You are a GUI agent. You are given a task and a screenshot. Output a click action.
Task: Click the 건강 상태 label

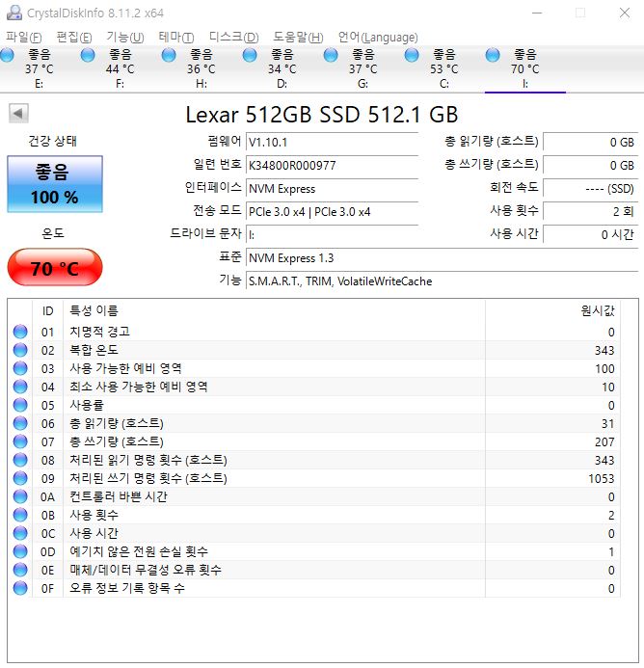pos(52,141)
